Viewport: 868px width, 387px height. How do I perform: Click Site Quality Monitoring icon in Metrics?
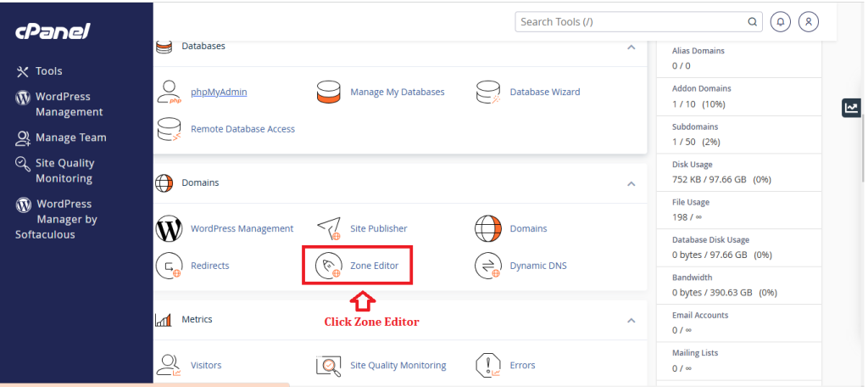click(x=329, y=366)
